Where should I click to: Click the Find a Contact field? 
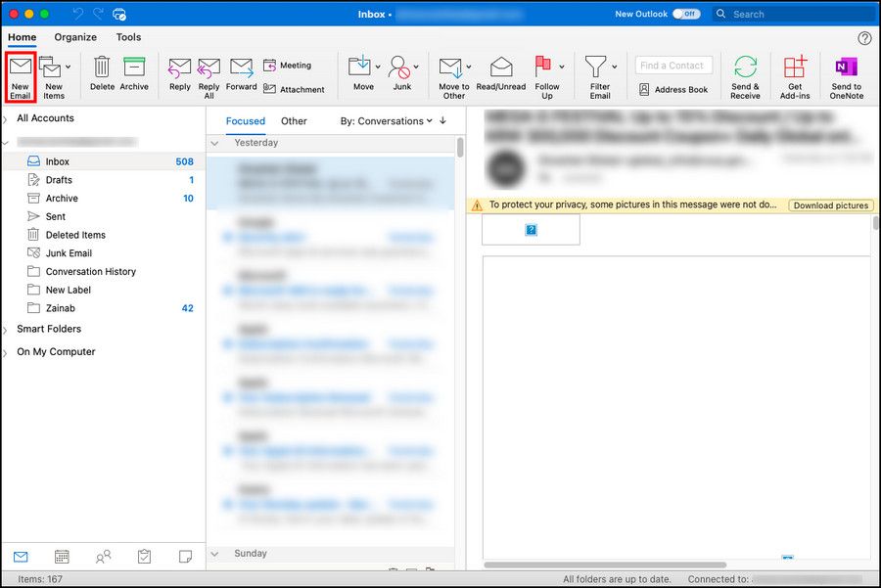coord(673,66)
